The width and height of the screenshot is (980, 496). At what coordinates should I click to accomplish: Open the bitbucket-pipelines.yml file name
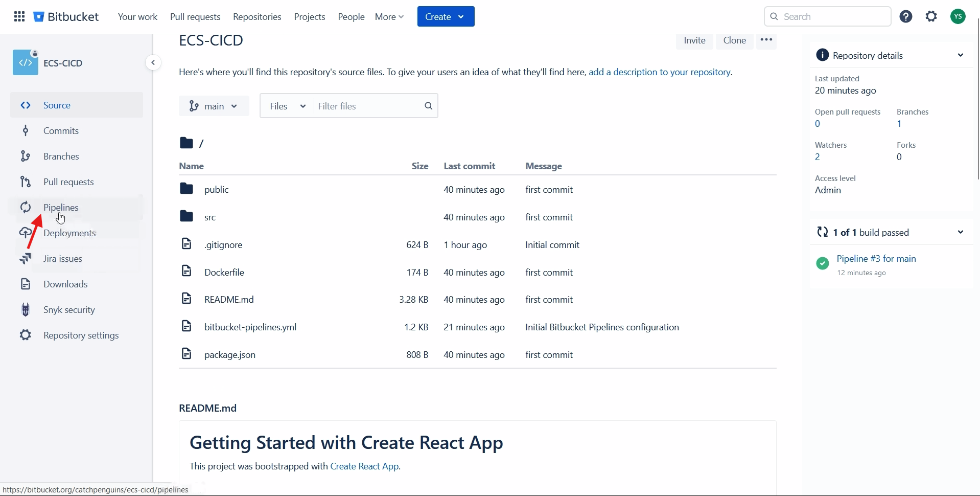pyautogui.click(x=250, y=327)
